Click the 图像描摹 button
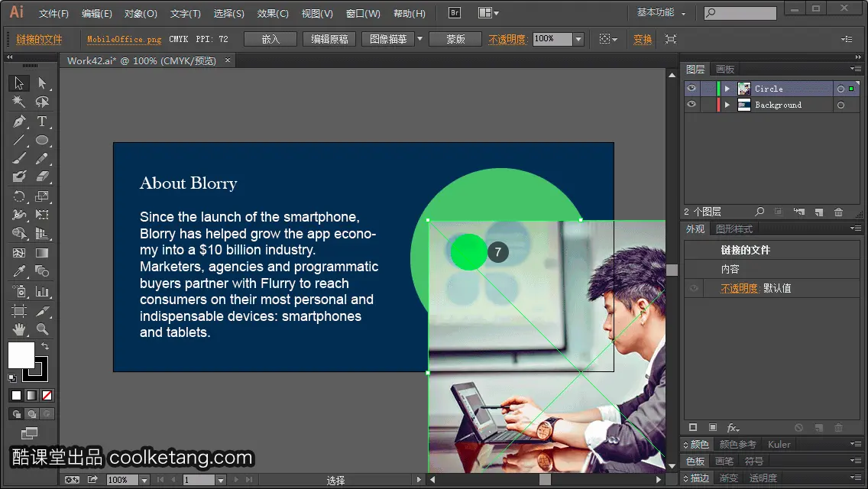The height and width of the screenshot is (489, 868). [x=388, y=39]
